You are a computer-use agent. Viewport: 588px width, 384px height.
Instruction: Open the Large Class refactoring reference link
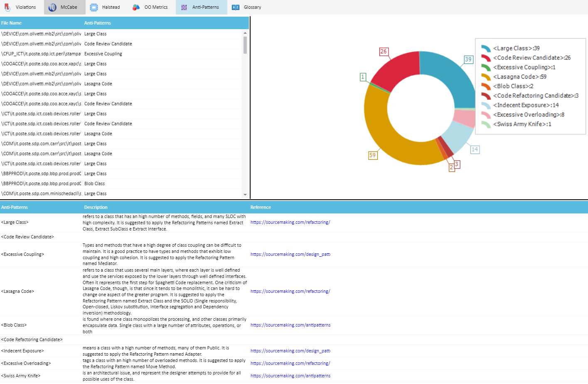point(290,222)
